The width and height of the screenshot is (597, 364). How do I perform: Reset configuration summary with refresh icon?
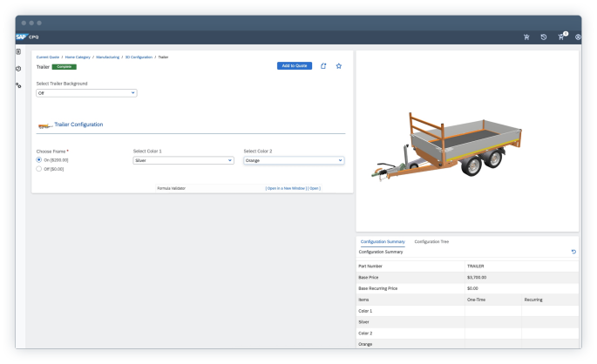[573, 252]
